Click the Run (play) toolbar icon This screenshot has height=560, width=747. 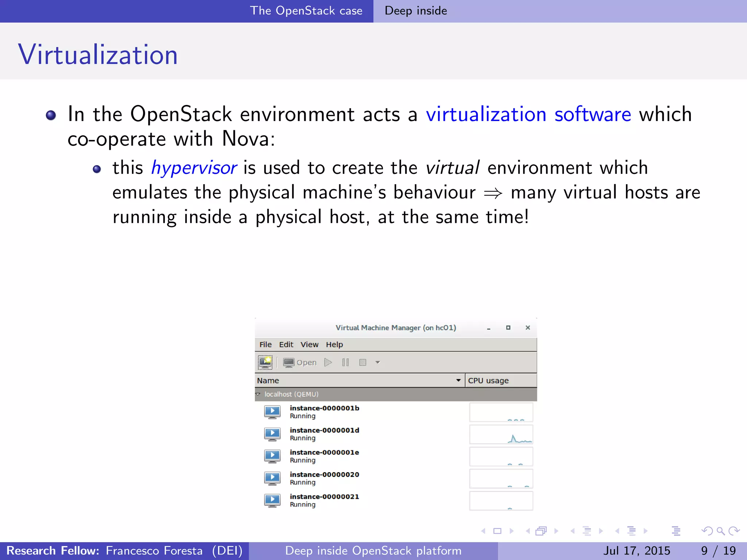click(328, 362)
